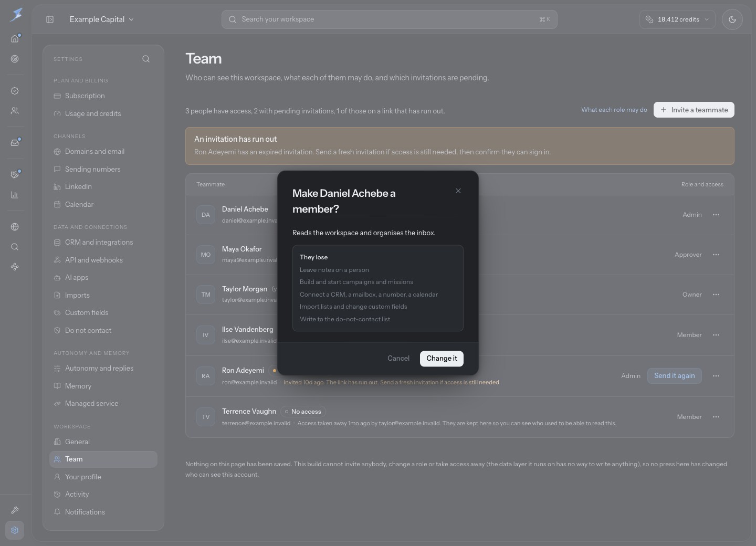Open the target icon in the left rail
Image resolution: width=756 pixels, height=546 pixels.
[x=15, y=59]
